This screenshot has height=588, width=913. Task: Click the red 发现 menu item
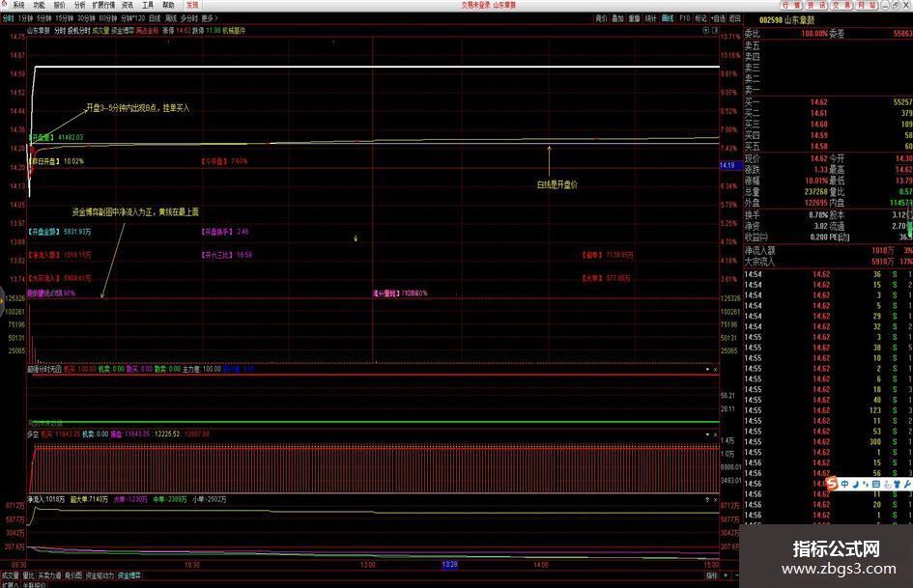pos(192,5)
